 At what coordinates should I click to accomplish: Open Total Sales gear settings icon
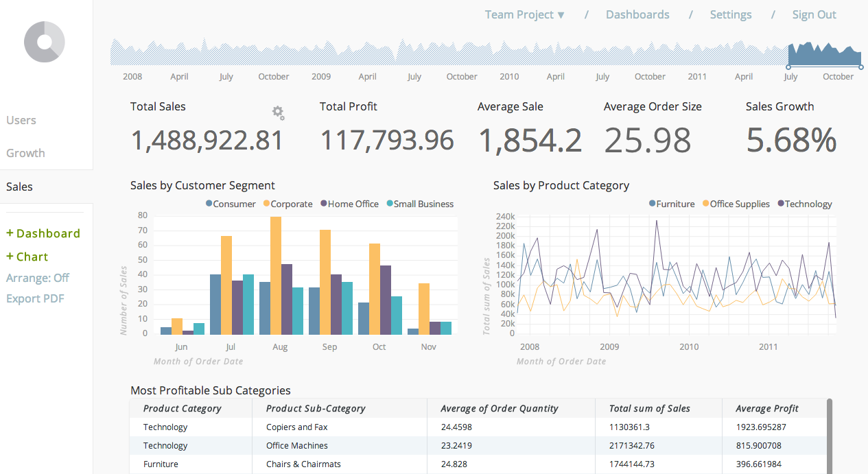(x=278, y=113)
